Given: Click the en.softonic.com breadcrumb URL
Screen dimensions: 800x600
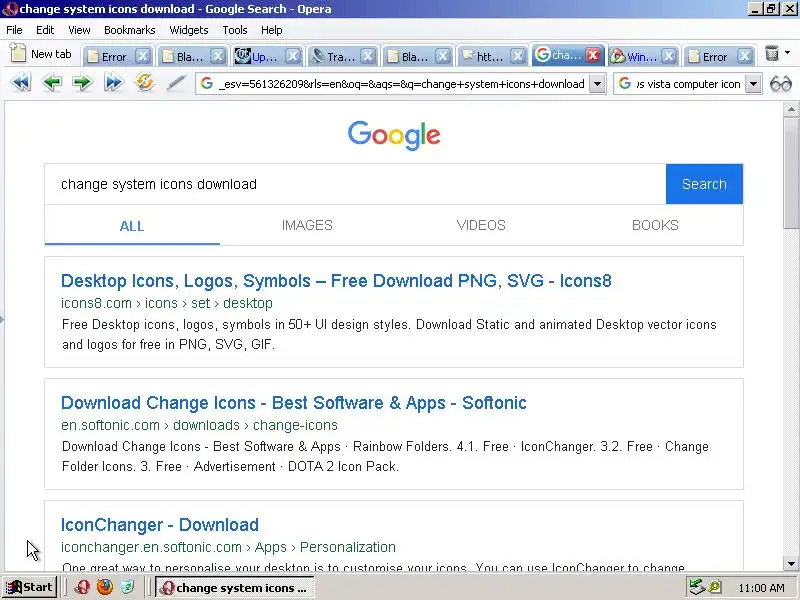Looking at the screenshot, I should coord(199,425).
